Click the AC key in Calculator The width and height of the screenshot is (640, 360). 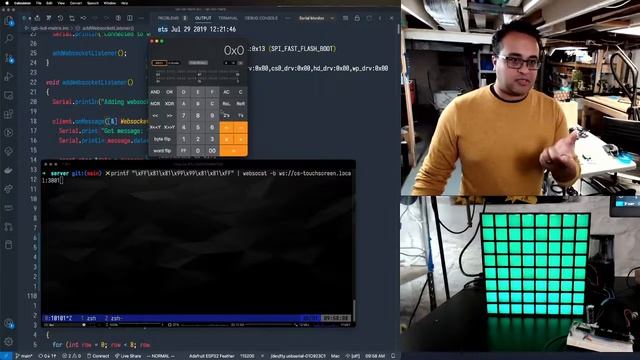[x=226, y=92]
